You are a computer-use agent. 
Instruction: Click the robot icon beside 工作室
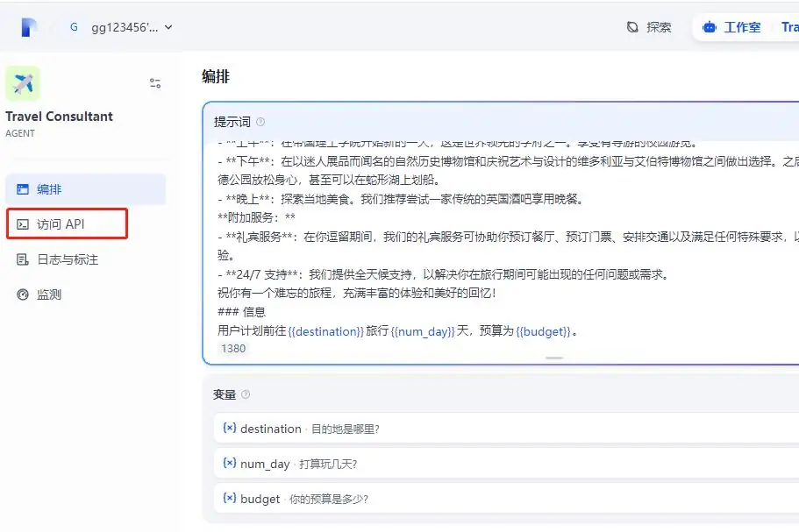pyautogui.click(x=709, y=26)
